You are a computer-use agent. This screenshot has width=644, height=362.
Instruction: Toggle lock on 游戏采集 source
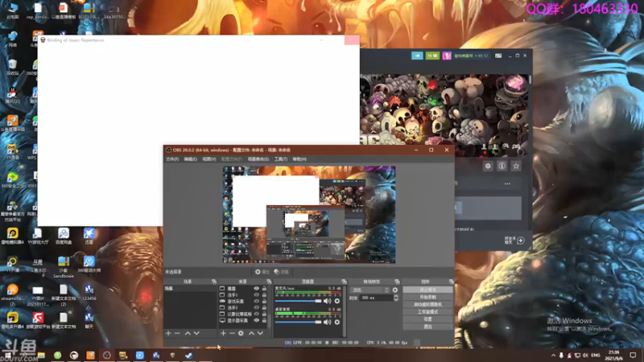tap(265, 301)
